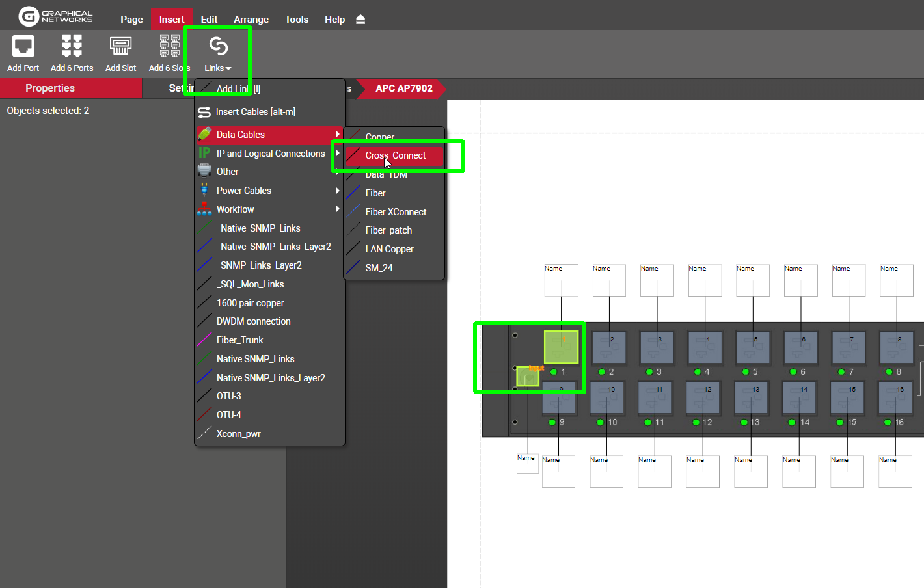The height and width of the screenshot is (588, 924).
Task: Pick the Fiber_Trunk link type
Action: point(239,340)
